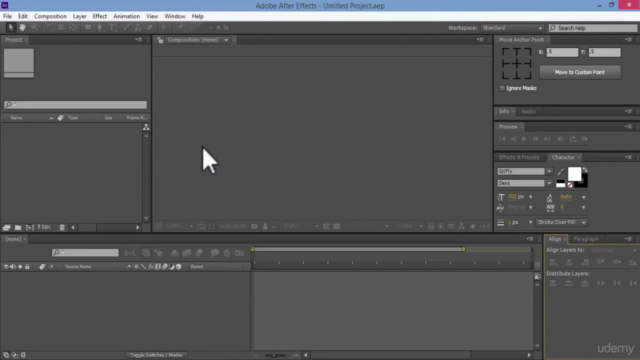Open the Composition (none) viewer dropdown
This screenshot has height=360, width=640.
click(x=226, y=40)
